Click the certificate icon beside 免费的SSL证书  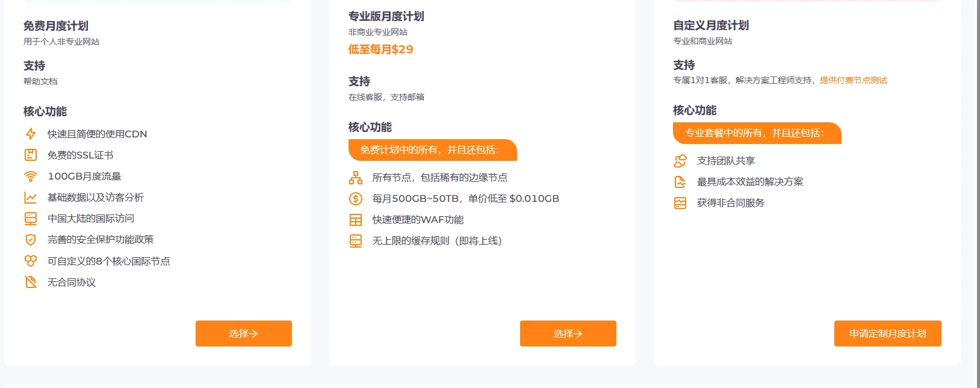click(x=31, y=155)
